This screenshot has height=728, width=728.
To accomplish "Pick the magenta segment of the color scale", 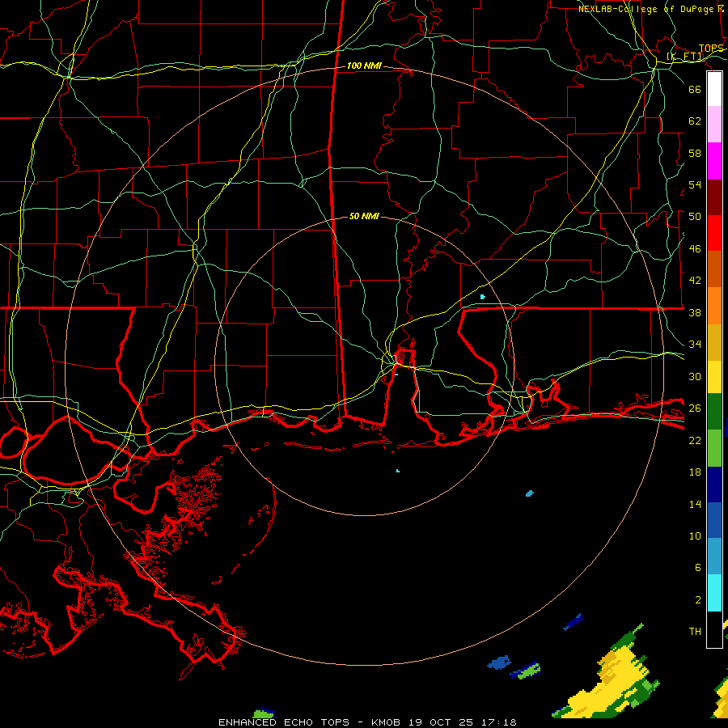I will [714, 161].
